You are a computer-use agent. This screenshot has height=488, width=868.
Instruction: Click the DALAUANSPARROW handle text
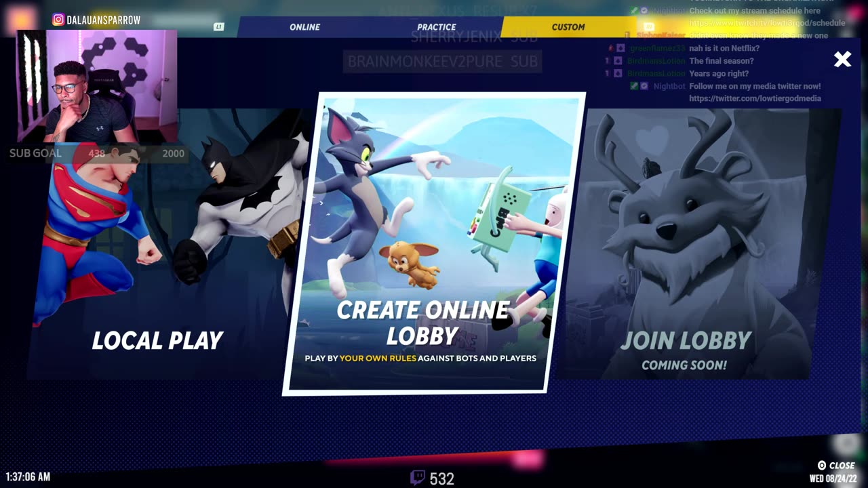pyautogui.click(x=104, y=20)
